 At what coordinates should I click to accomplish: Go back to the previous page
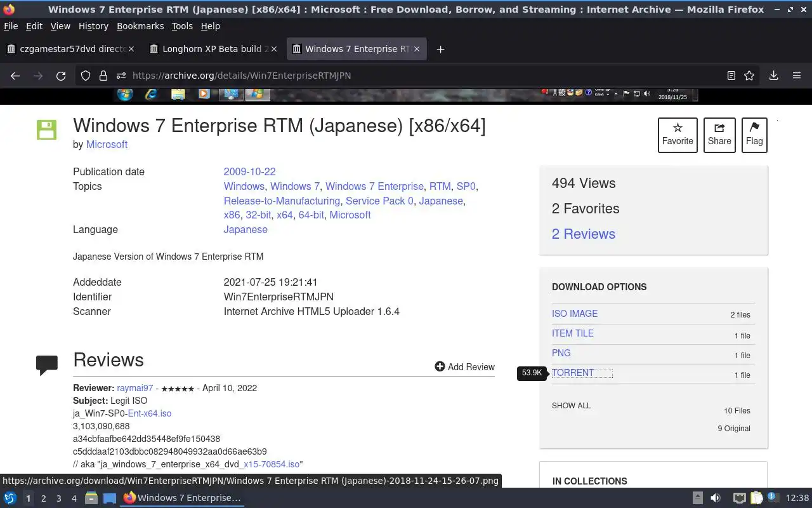[x=15, y=76]
